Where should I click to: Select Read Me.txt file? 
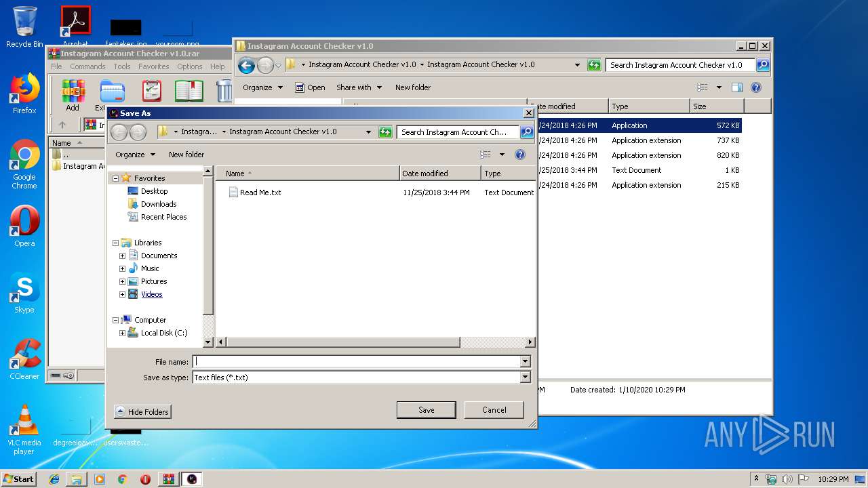(x=255, y=192)
